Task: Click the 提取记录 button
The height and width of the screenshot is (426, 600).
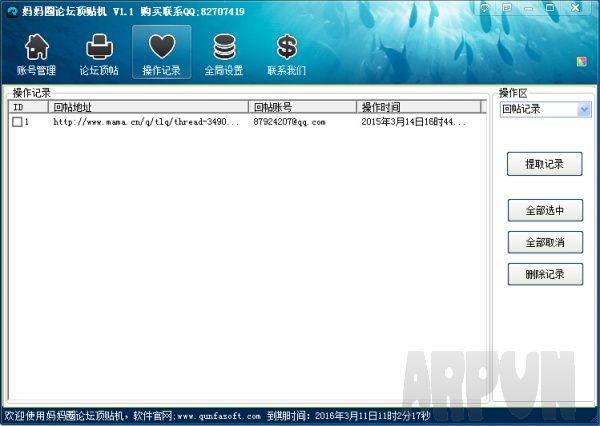Action: coord(545,164)
